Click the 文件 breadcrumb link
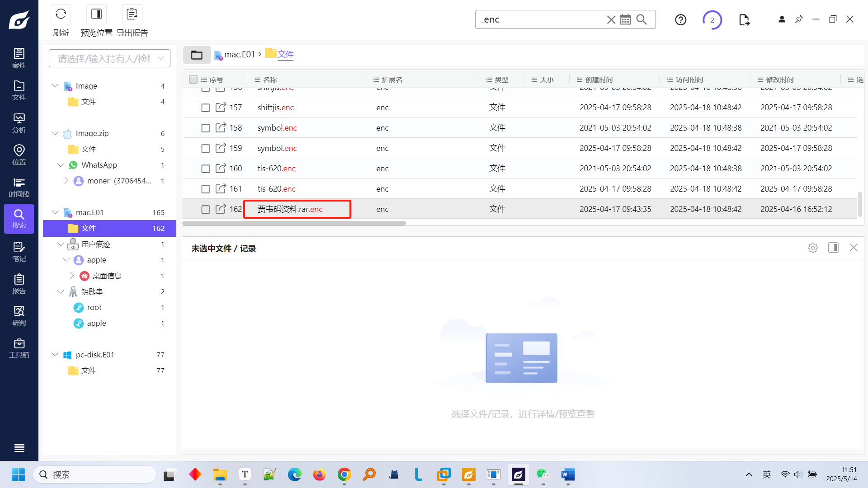 coord(285,55)
